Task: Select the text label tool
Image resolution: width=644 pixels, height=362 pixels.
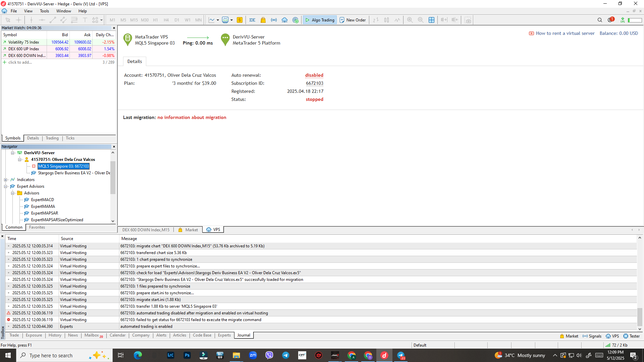Action: (85, 20)
